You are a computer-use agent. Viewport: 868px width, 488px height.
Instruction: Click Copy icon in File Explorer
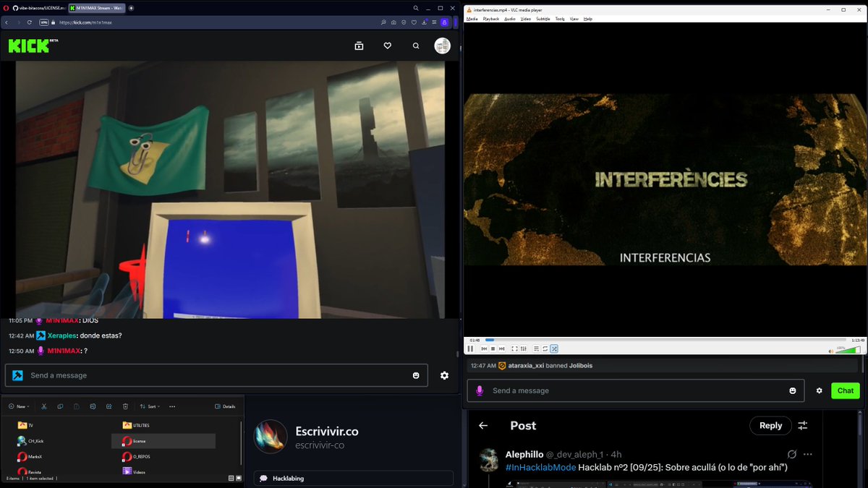coord(60,406)
